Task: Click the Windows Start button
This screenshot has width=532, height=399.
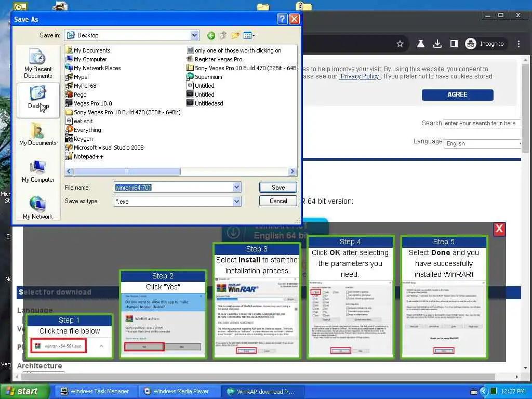Action: pyautogui.click(x=24, y=391)
